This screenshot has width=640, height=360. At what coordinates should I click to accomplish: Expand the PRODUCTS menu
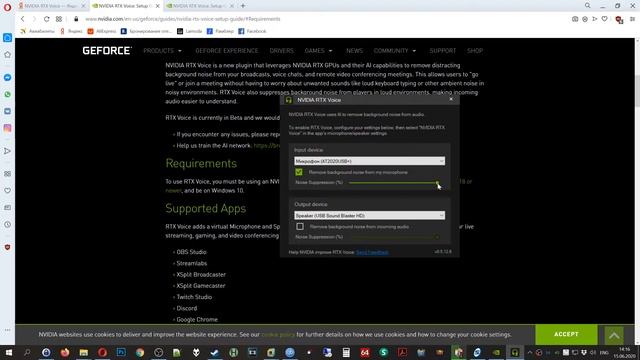coord(162,51)
